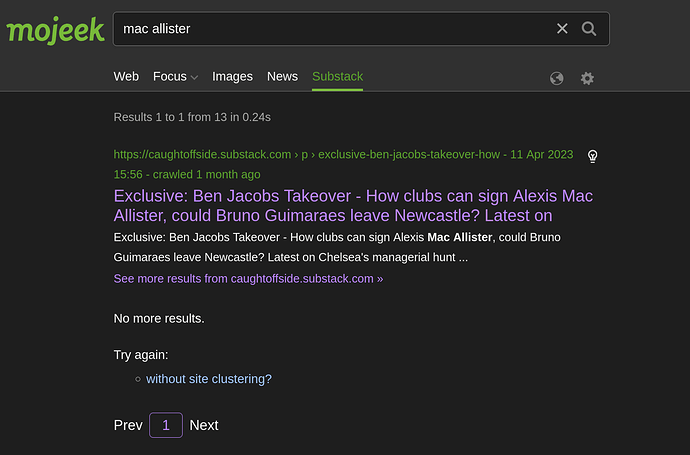
Task: Click the lightbulb icon beside the result URL
Action: point(592,156)
